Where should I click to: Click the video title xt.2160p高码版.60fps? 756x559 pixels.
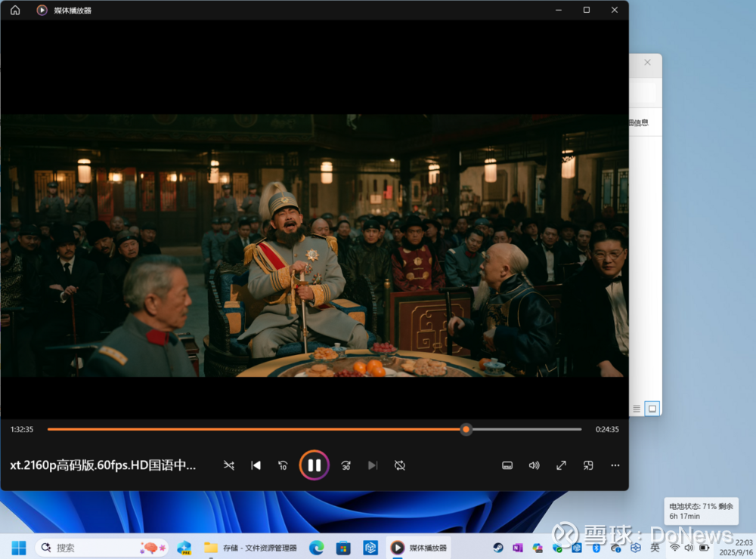(x=103, y=465)
